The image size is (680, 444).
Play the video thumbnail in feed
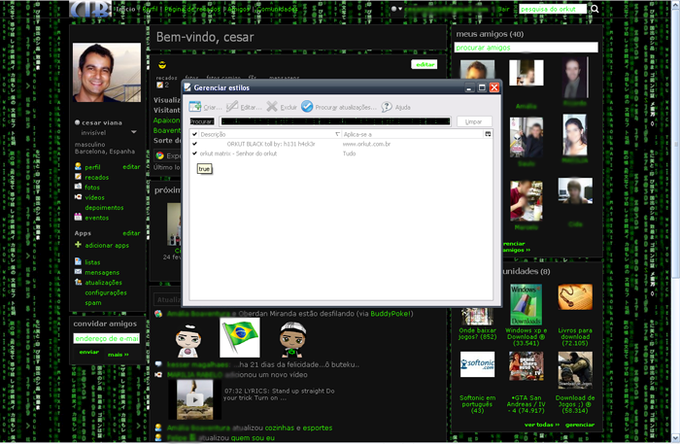click(195, 399)
